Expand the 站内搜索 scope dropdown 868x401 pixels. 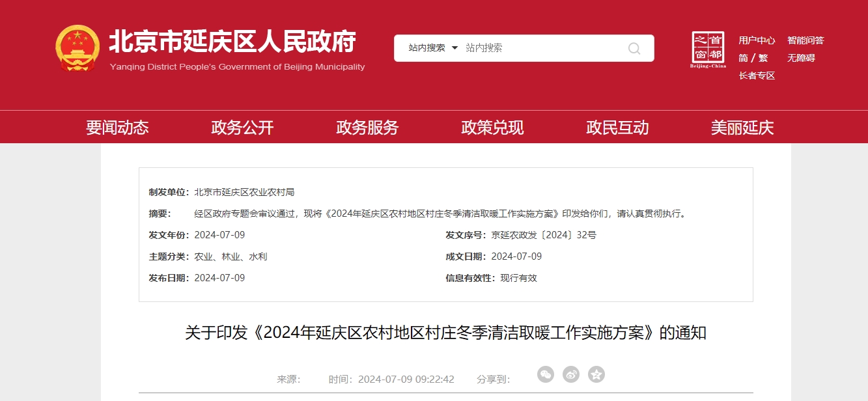433,48
